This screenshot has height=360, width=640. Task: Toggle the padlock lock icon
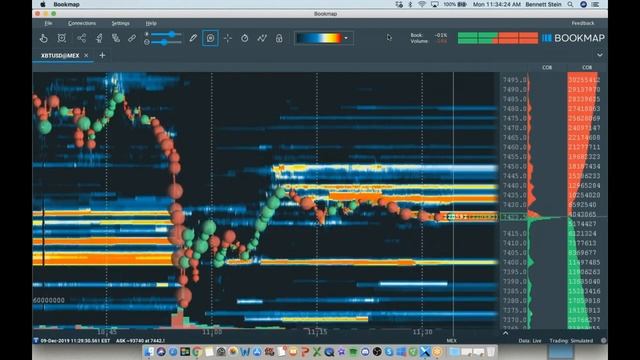pos(279,38)
